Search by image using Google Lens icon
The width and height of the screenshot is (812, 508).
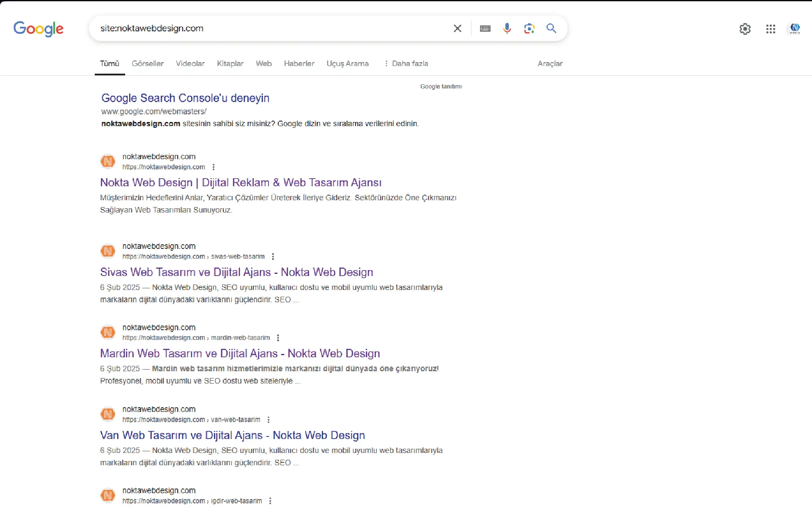click(529, 28)
